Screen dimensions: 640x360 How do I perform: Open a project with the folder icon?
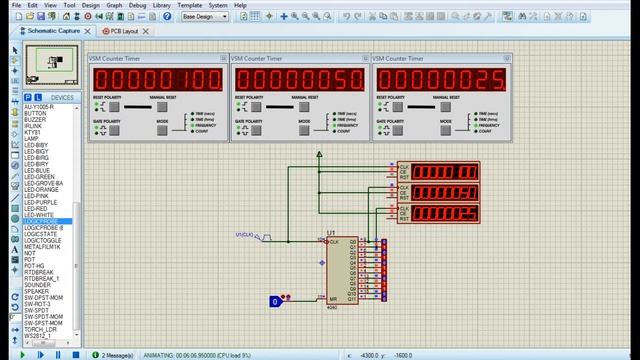29,17
